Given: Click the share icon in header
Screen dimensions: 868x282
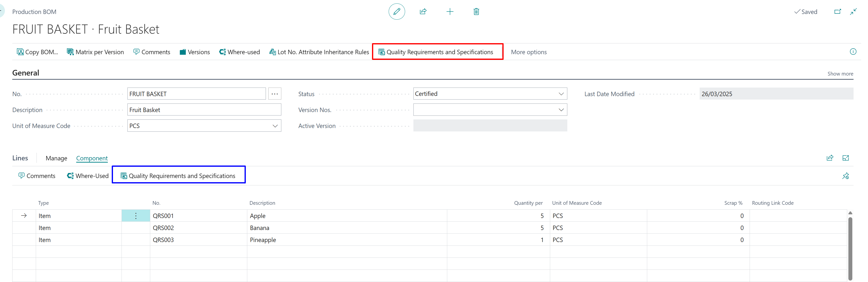Looking at the screenshot, I should (x=423, y=12).
